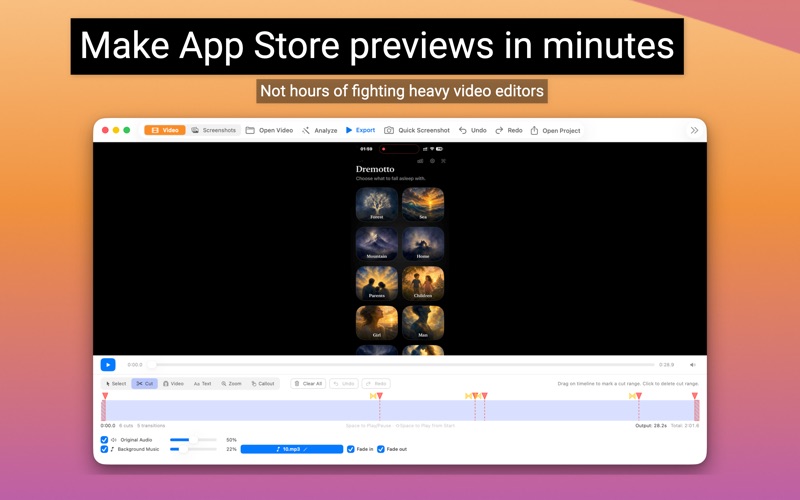This screenshot has width=800, height=500.
Task: Click the top toolbar Redo button
Action: click(x=509, y=130)
